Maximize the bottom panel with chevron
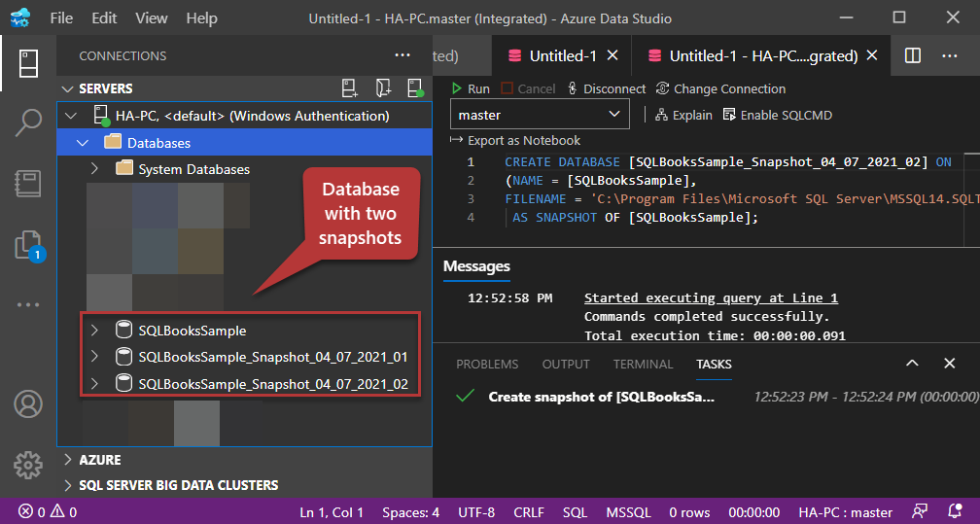This screenshot has width=980, height=524. click(x=912, y=364)
